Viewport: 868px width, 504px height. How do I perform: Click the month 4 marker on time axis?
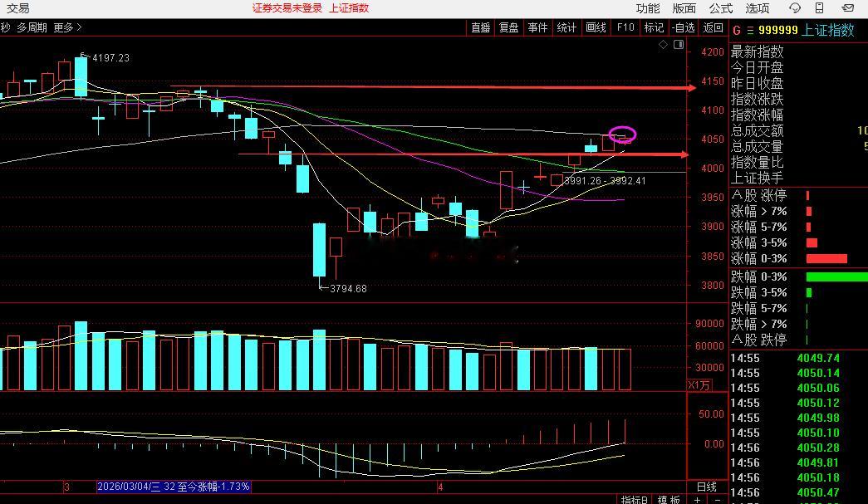(440, 487)
